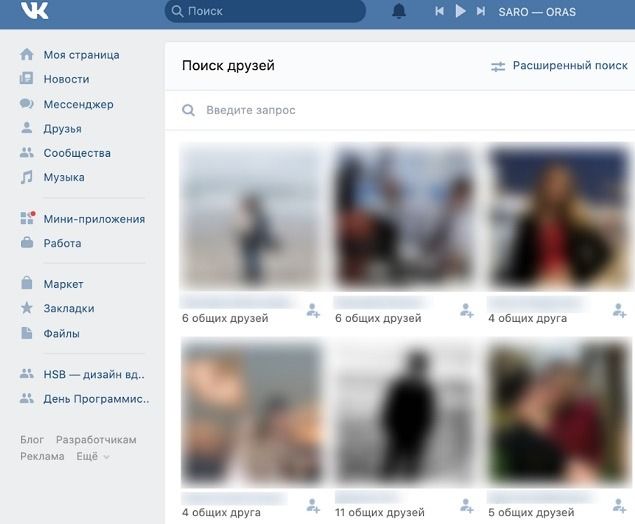The width and height of the screenshot is (635, 524).
Task: Open notifications bell
Action: (x=398, y=11)
